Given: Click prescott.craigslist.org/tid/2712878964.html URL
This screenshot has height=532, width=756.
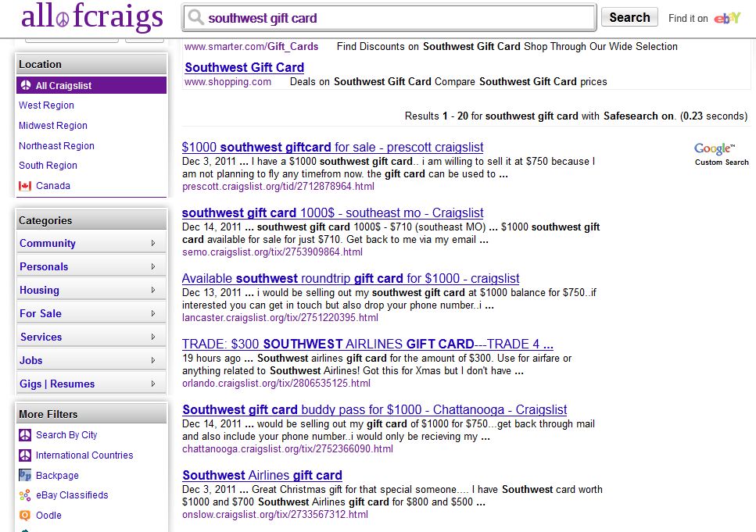Looking at the screenshot, I should click(278, 186).
